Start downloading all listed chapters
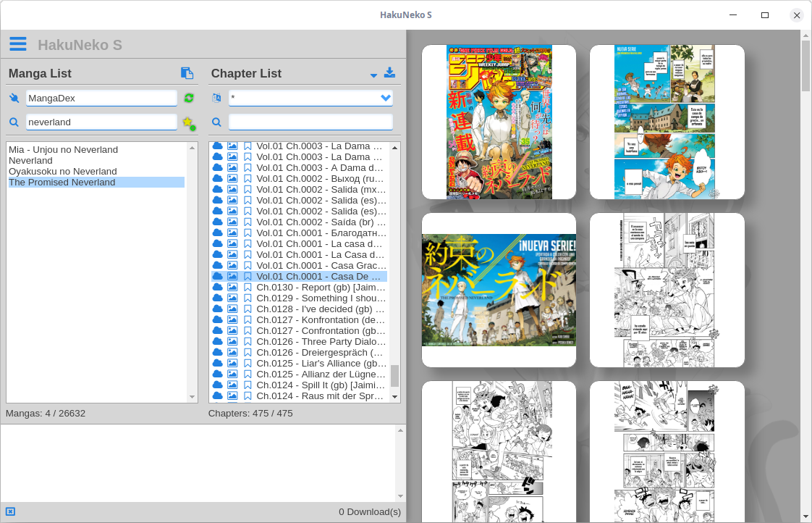This screenshot has width=812, height=523. click(389, 74)
